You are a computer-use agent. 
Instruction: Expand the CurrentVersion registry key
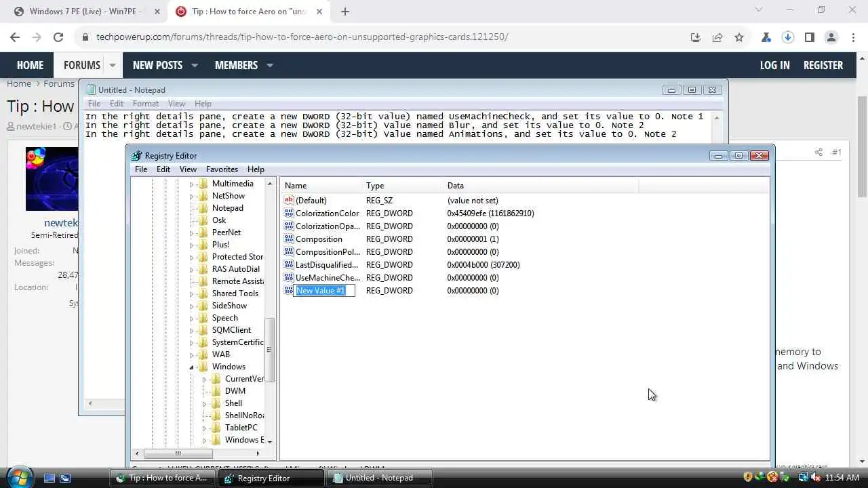[205, 379]
